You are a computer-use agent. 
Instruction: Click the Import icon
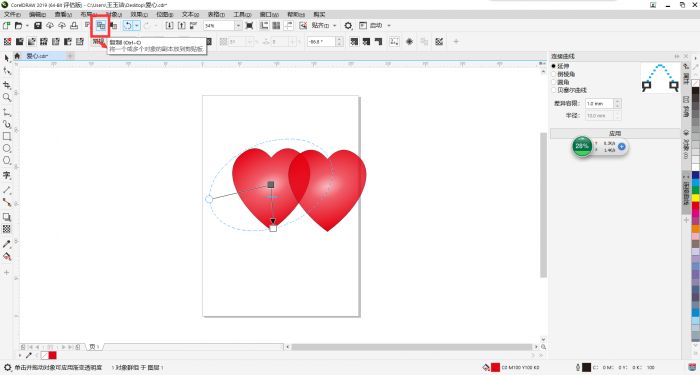[169, 26]
